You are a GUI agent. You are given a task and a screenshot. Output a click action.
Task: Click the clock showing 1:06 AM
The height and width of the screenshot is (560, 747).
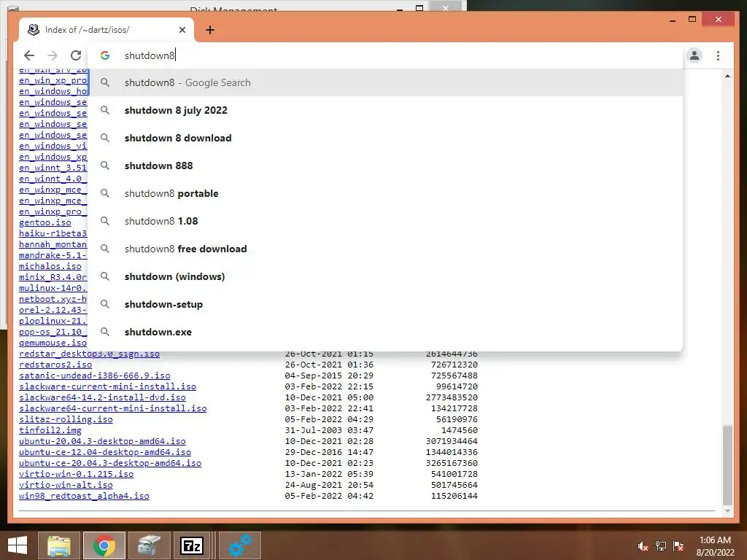[715, 540]
